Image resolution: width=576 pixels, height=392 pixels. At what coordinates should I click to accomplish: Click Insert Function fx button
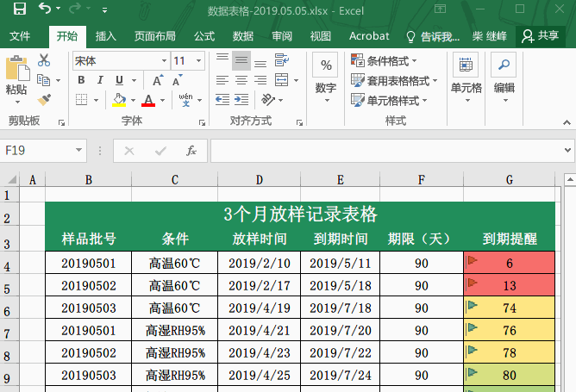click(191, 151)
